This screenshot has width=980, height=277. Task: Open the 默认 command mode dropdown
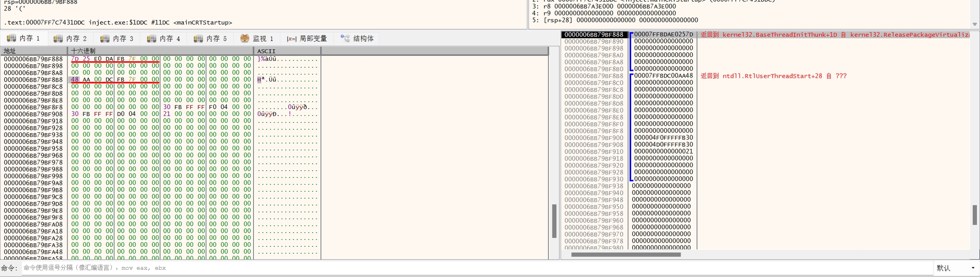[x=973, y=268]
